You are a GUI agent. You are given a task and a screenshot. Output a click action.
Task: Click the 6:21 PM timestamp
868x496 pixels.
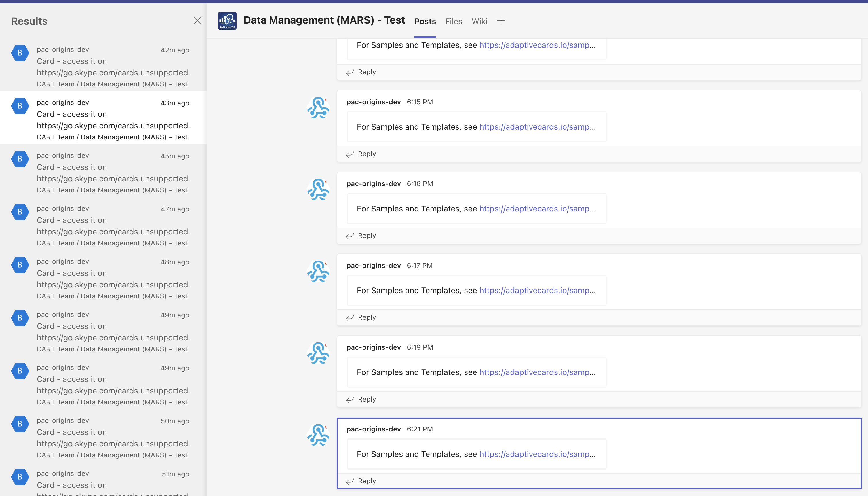[420, 429]
